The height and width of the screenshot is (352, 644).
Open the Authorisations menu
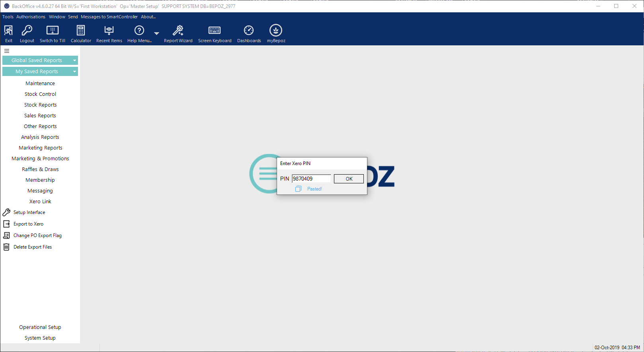pyautogui.click(x=31, y=17)
